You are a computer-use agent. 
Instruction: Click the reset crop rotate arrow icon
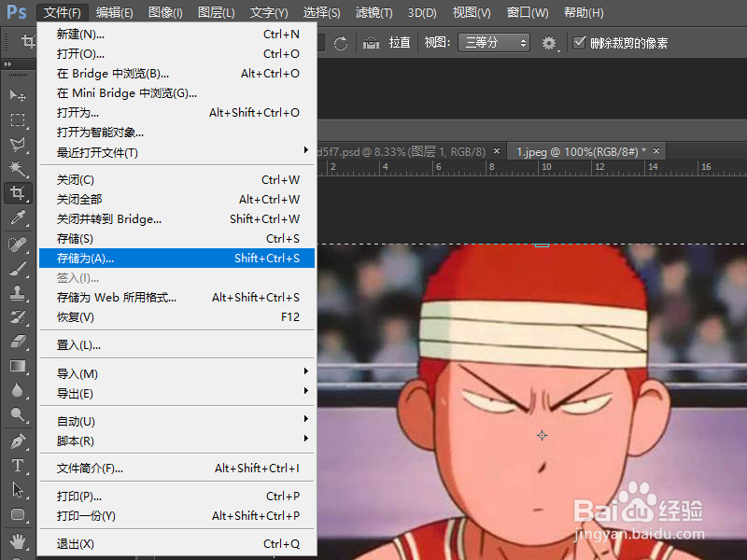341,43
